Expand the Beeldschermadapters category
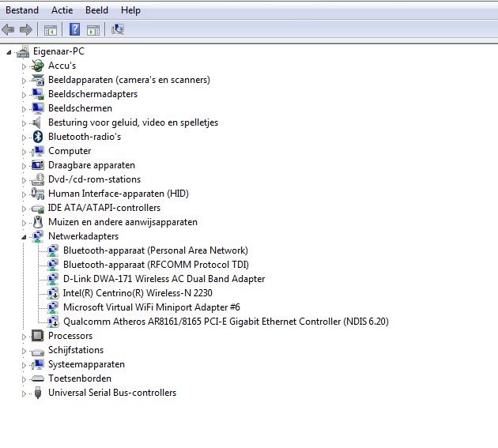Viewport: 498px width, 448px height. 24,95
